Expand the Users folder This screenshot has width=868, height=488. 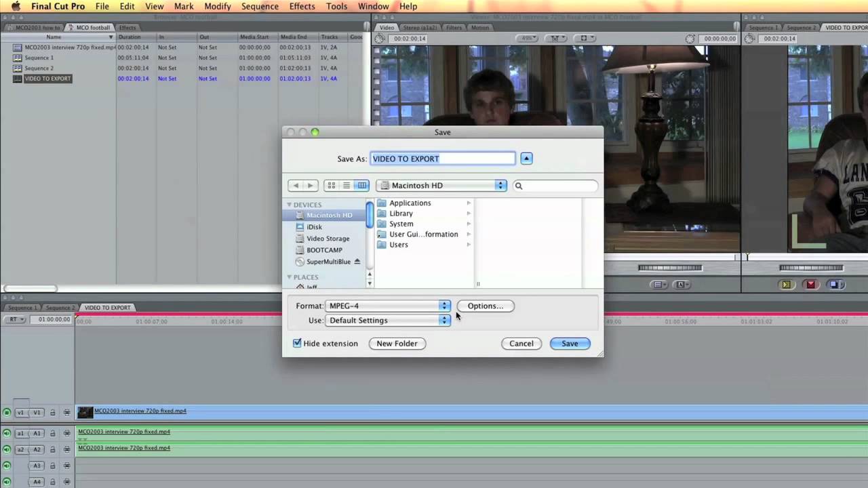pos(469,245)
